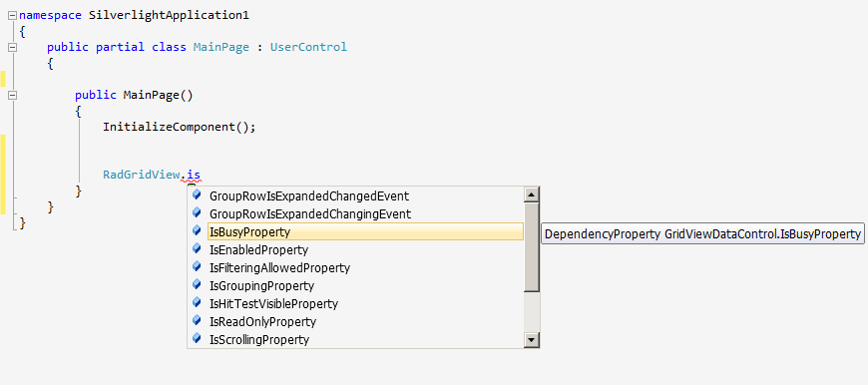
Task: Click the icon next to IsFilteringAllowedProperty
Action: pyautogui.click(x=196, y=267)
